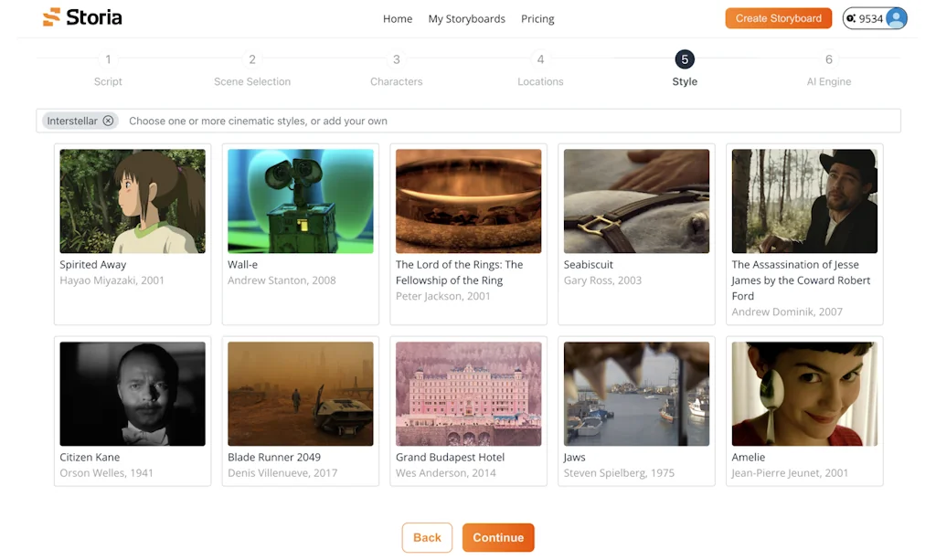
Task: Pick the Grand Budapest Hotel style
Action: [468, 394]
